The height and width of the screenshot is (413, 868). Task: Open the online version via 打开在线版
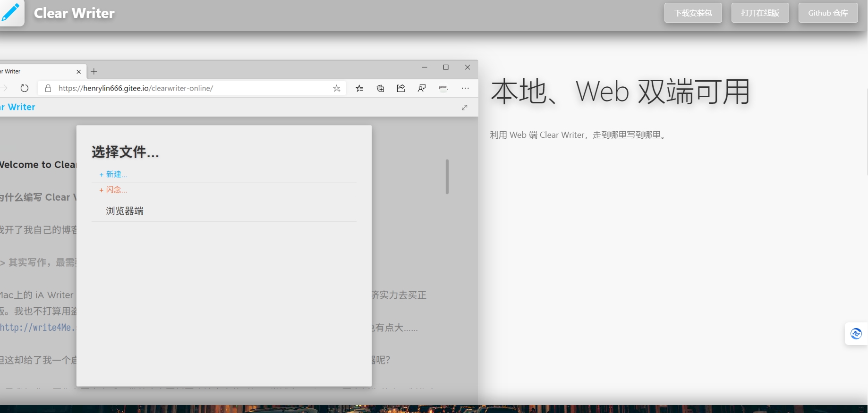(760, 13)
